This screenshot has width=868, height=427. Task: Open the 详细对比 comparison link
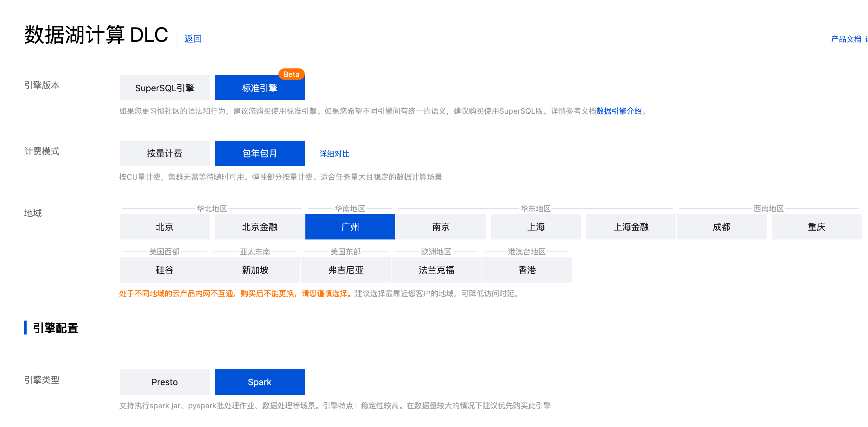pyautogui.click(x=334, y=154)
